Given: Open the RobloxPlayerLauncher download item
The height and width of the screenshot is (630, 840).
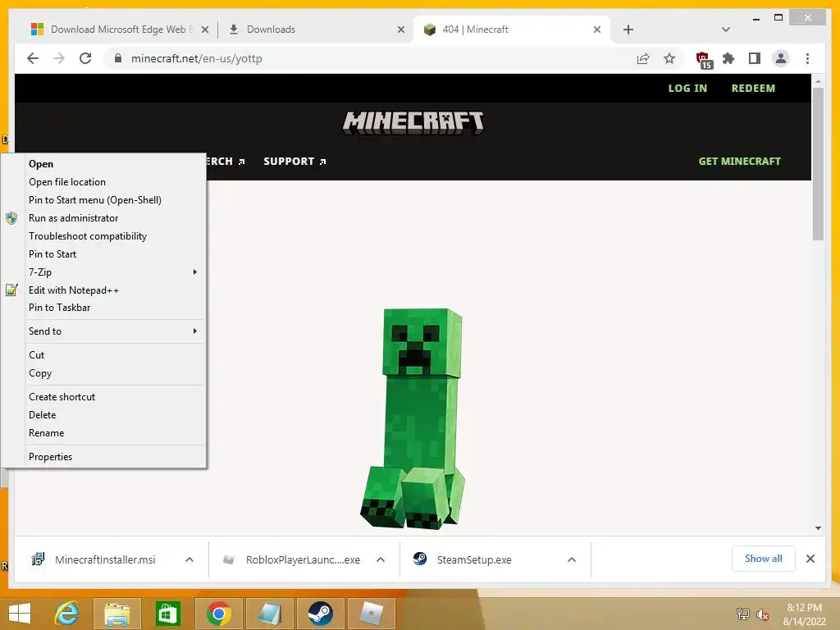Looking at the screenshot, I should tap(292, 559).
